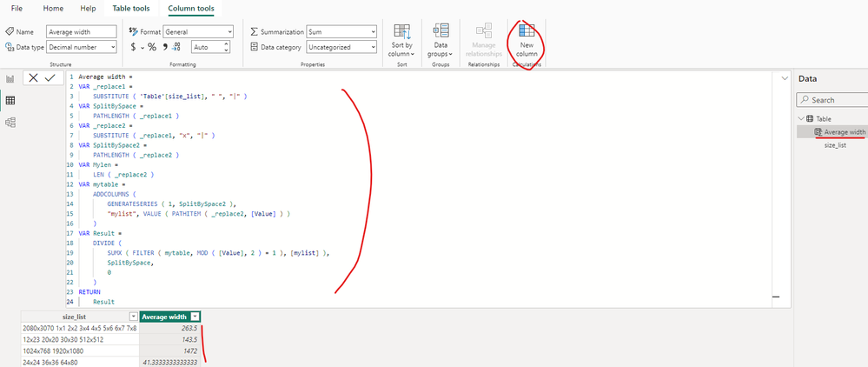Open Average width column filter dropdown
868x367 pixels.
(x=195, y=317)
